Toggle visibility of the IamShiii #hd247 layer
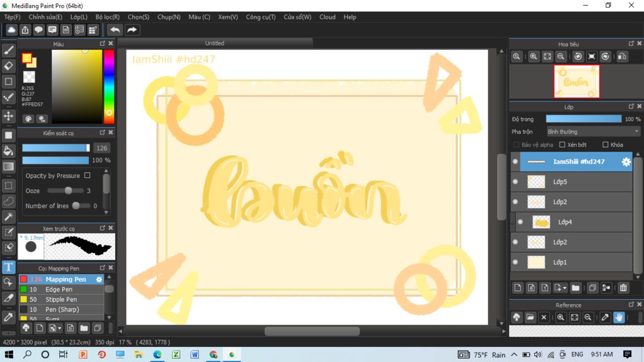This screenshot has height=362, width=644. pos(516,162)
